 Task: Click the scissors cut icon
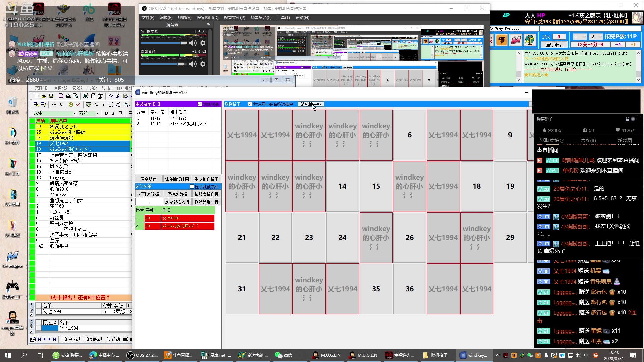point(118,96)
